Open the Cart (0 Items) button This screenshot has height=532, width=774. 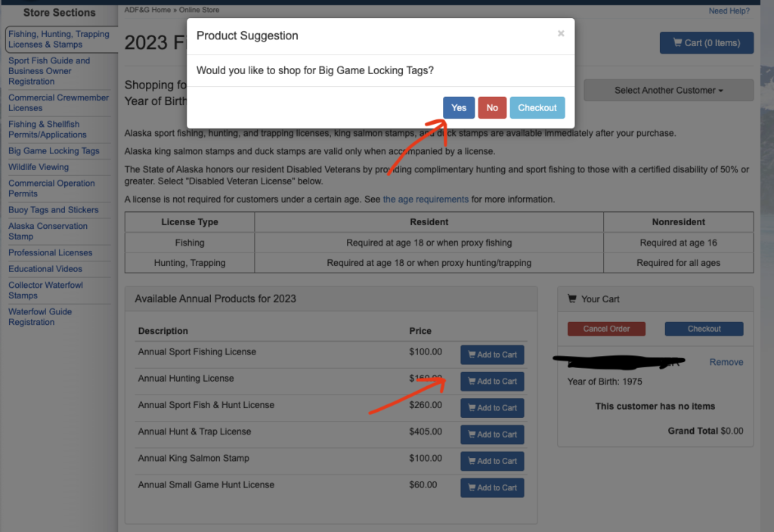[x=706, y=43]
